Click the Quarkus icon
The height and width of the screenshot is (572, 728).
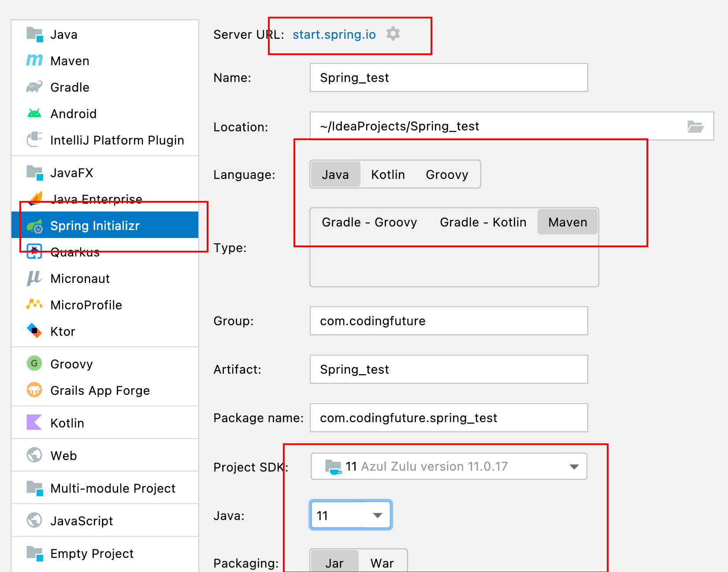(x=34, y=251)
